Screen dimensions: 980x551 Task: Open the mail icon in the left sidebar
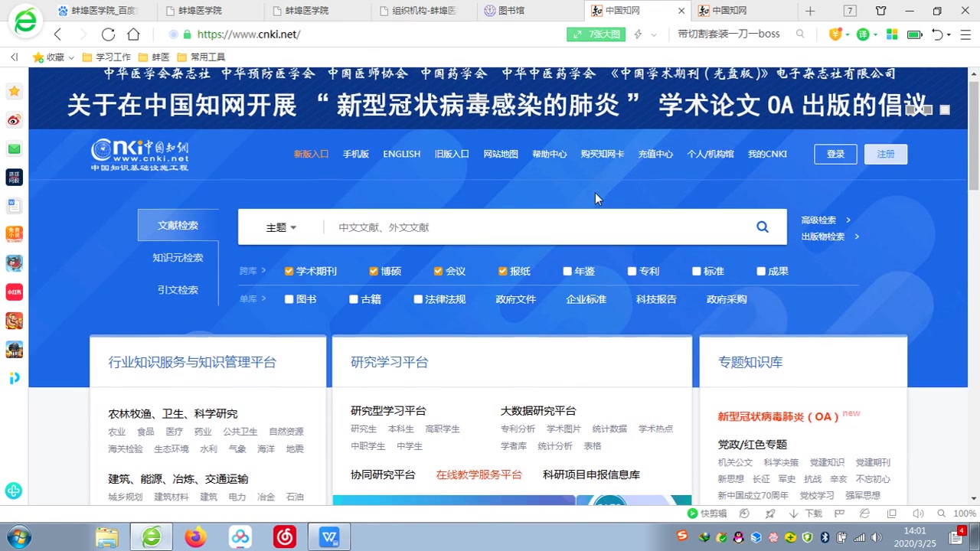[x=13, y=148]
